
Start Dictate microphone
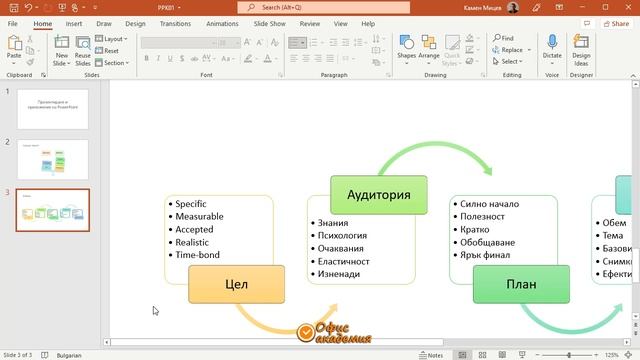pos(552,50)
